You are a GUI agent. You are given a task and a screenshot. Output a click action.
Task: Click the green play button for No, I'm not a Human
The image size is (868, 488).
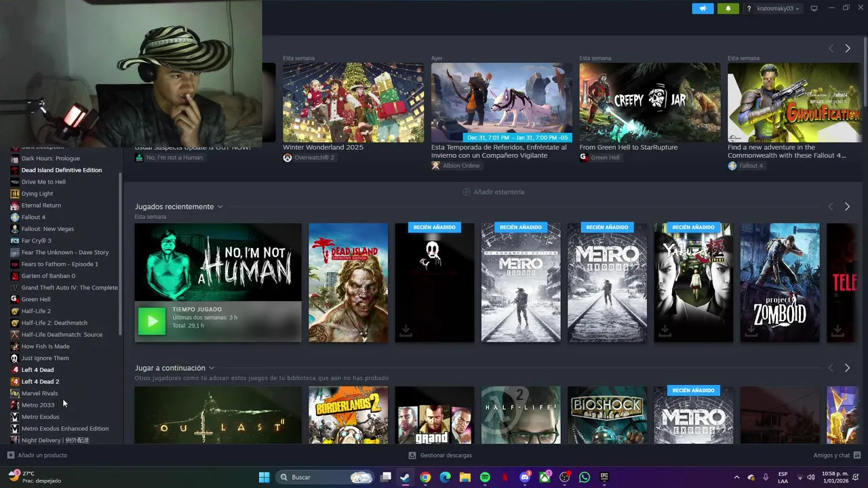[152, 321]
